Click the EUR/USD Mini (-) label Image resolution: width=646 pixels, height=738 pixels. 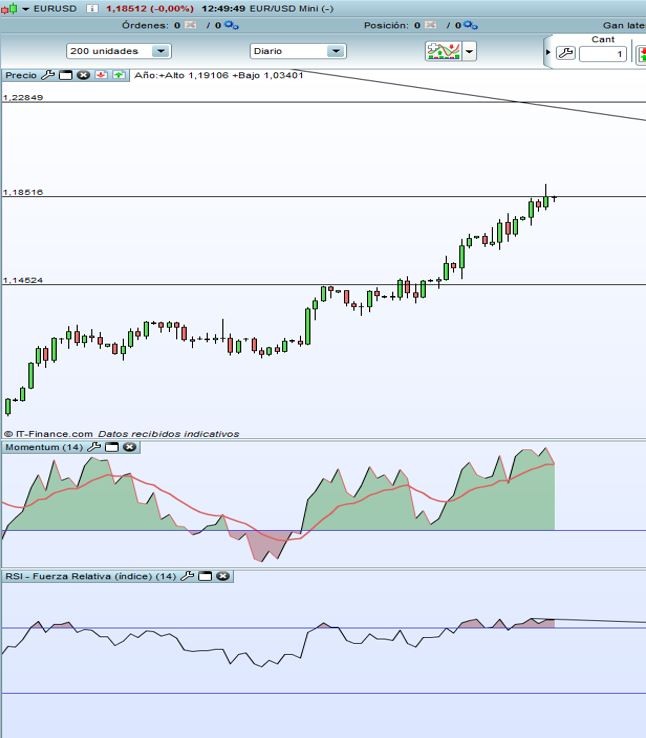tap(292, 8)
